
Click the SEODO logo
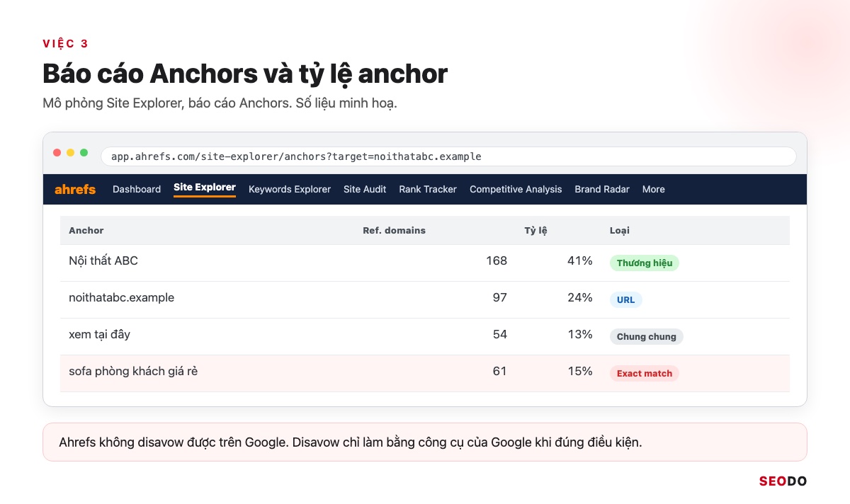click(x=783, y=481)
